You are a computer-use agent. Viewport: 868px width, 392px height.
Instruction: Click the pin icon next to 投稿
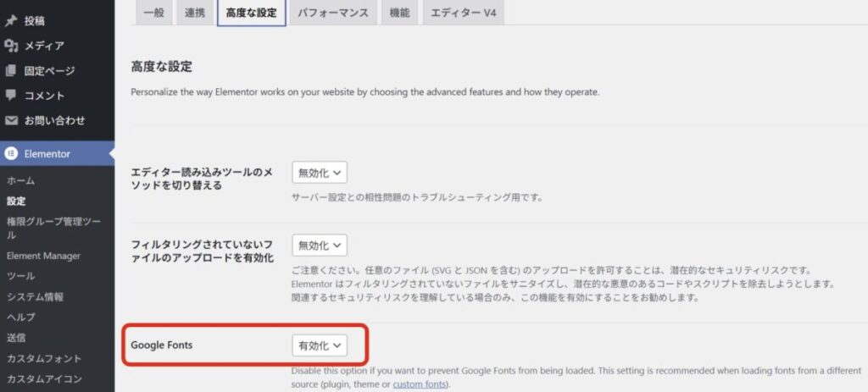[11, 21]
